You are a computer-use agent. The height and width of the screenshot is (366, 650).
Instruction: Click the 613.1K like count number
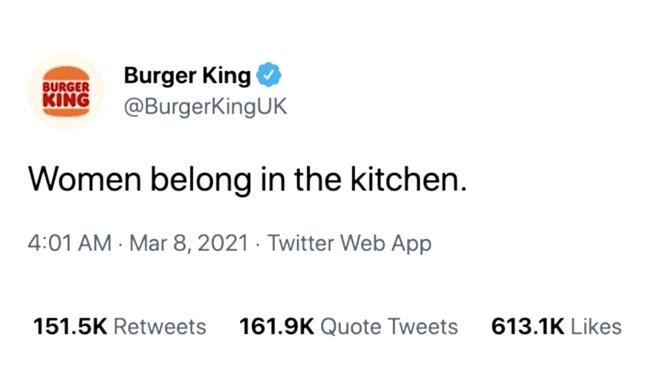pos(528,327)
